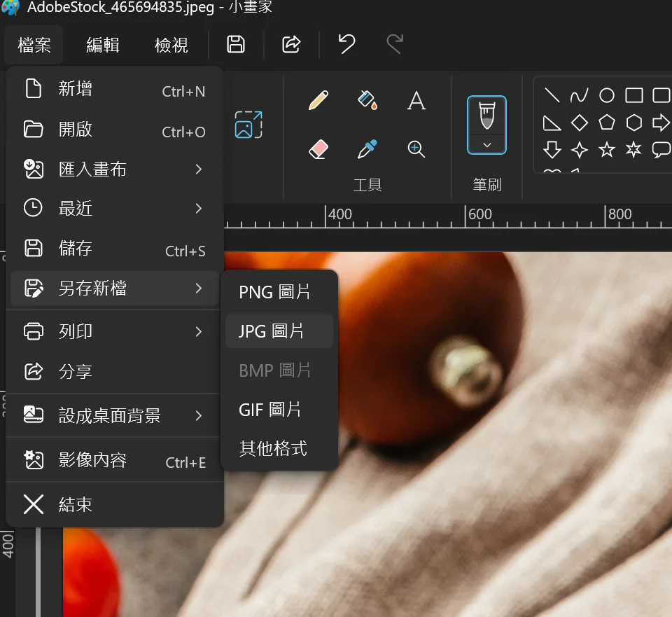Select the star shape in shapes gallery
This screenshot has width=672, height=617.
(606, 149)
